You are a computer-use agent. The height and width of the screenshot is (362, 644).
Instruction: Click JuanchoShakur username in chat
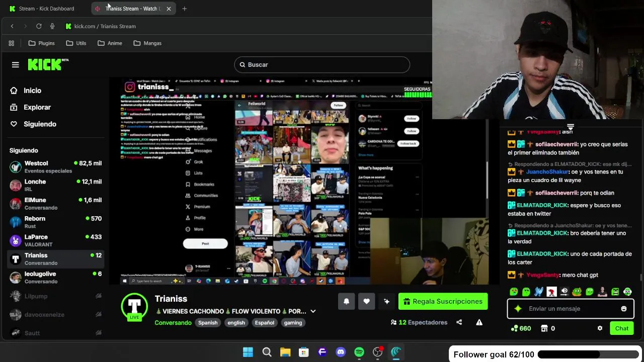[x=547, y=172]
